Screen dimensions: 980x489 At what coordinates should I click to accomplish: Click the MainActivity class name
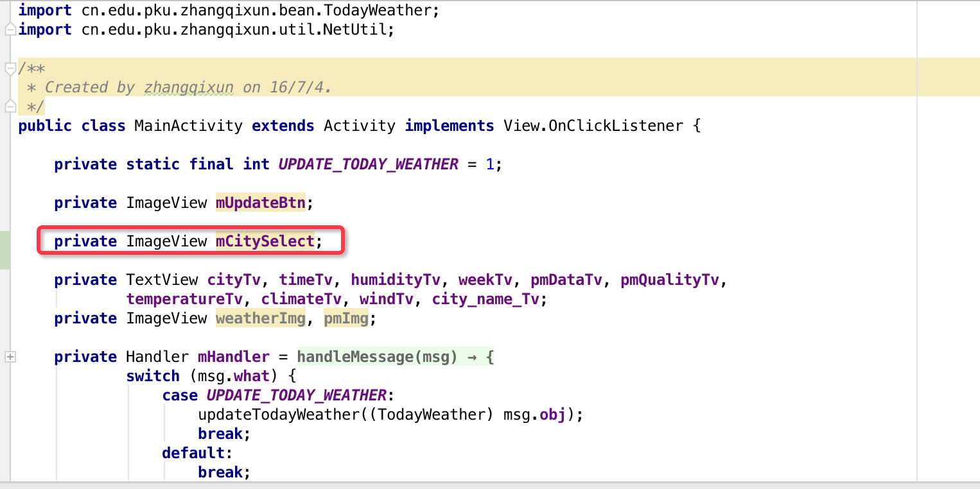click(188, 126)
